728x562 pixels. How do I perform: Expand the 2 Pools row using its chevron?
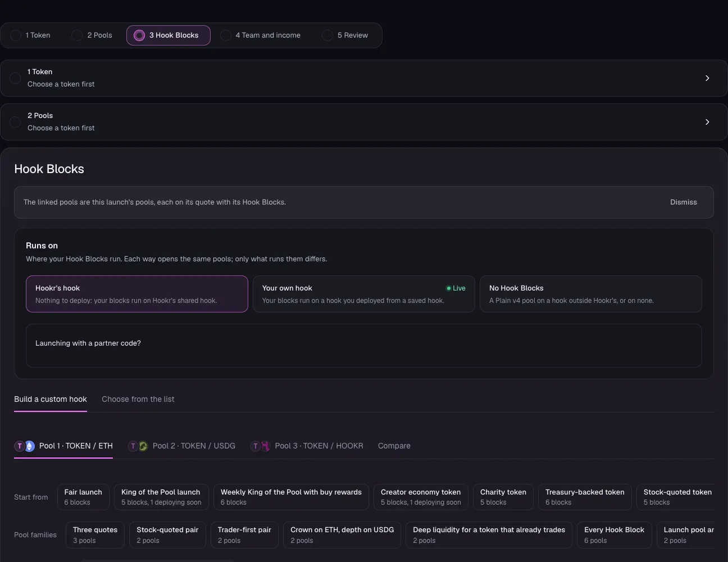click(707, 122)
